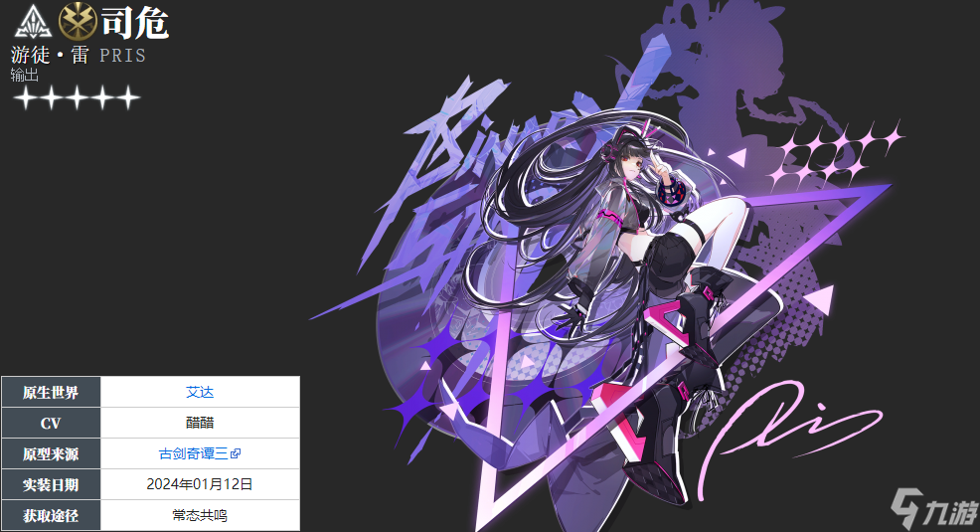Open the 艾达 native world link
Image resolution: width=980 pixels, height=532 pixels.
(x=200, y=392)
